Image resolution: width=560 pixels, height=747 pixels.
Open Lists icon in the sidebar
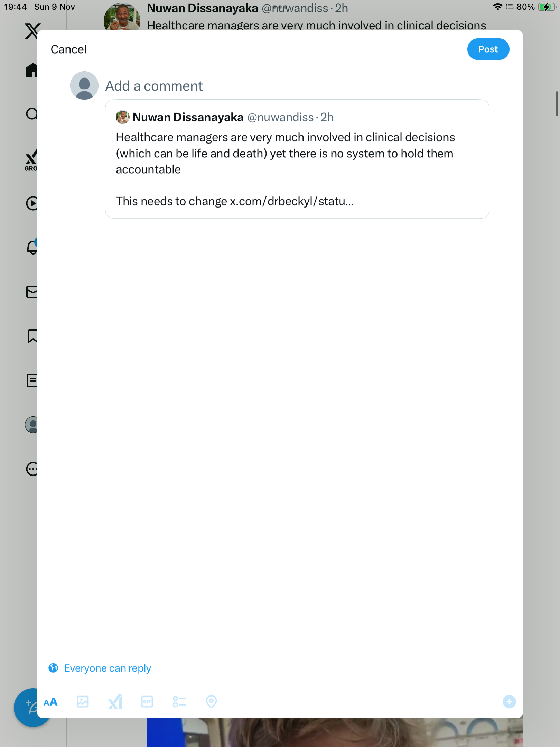pos(32,380)
